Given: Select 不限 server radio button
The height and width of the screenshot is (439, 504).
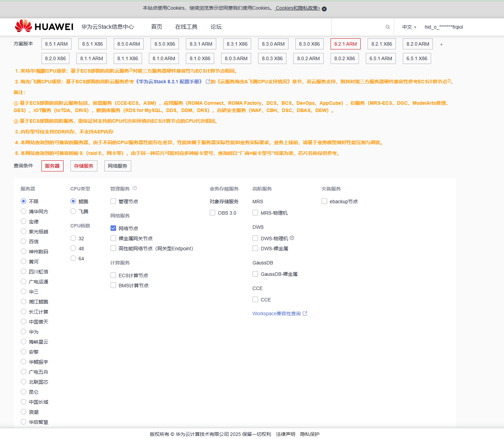Looking at the screenshot, I should (x=23, y=201).
